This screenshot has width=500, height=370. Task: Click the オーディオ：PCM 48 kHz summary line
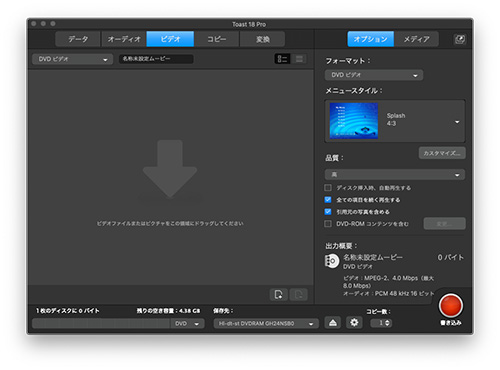389,294
